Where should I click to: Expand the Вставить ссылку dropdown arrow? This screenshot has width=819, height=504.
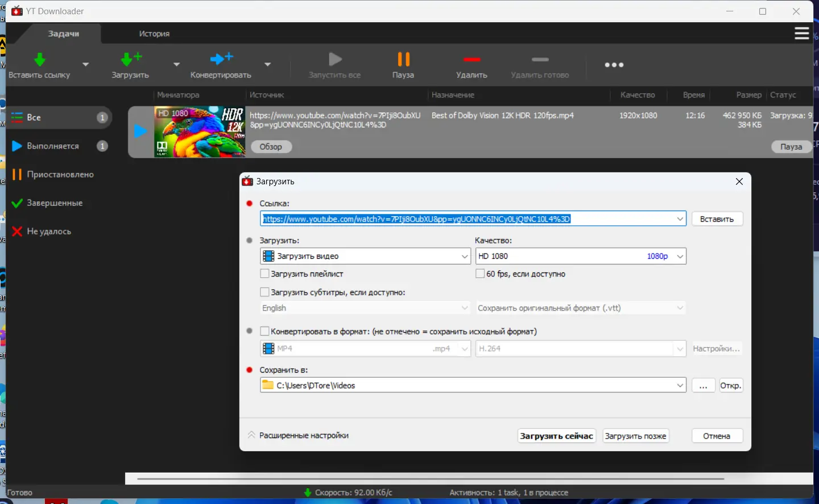tap(86, 64)
